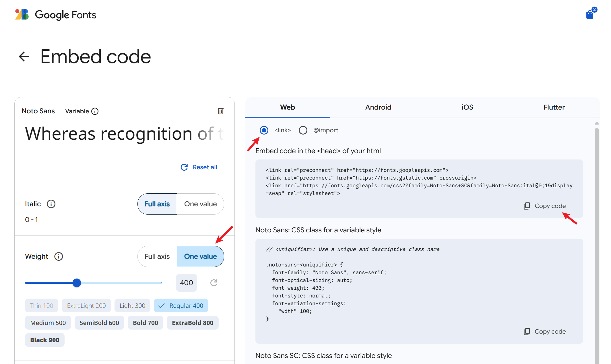The width and height of the screenshot is (611, 364).
Task: Open the Weight axis info icon
Action: pos(59,256)
